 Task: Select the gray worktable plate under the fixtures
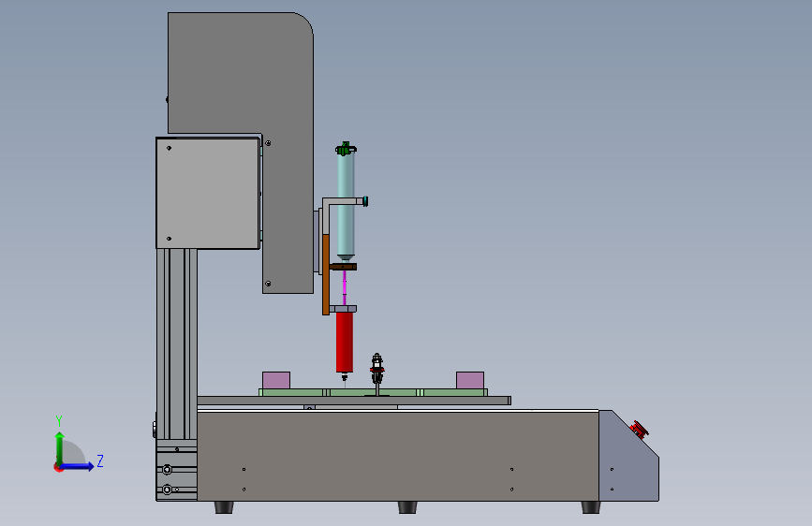[354, 401]
